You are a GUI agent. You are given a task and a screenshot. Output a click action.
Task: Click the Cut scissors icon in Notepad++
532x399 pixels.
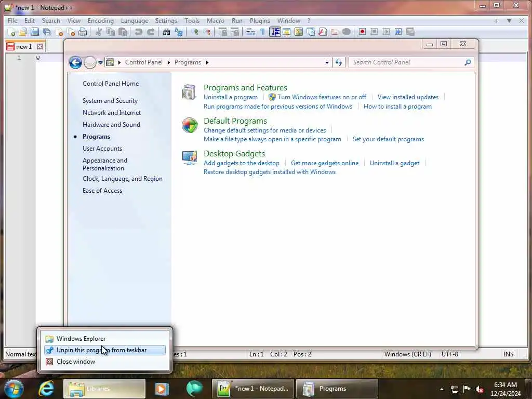(99, 32)
